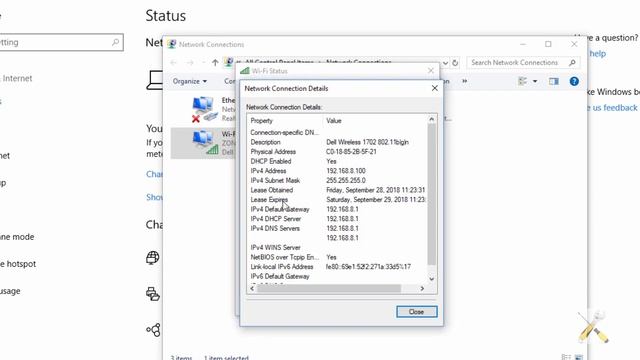Image resolution: width=640 pixels, height=360 pixels.
Task: Toggle the preview pane icon
Action: tap(554, 81)
